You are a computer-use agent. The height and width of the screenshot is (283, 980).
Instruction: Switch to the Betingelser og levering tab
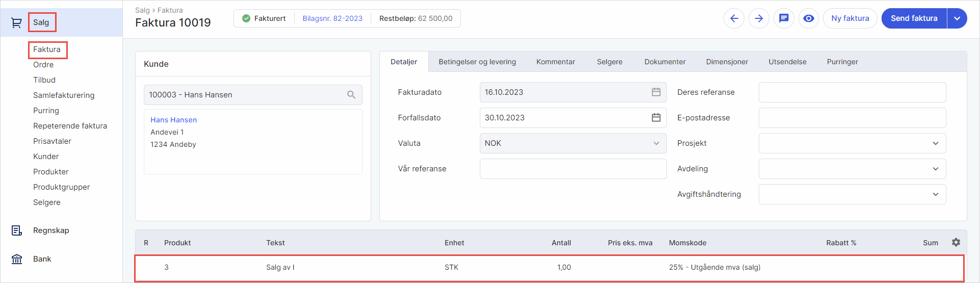[x=477, y=62]
